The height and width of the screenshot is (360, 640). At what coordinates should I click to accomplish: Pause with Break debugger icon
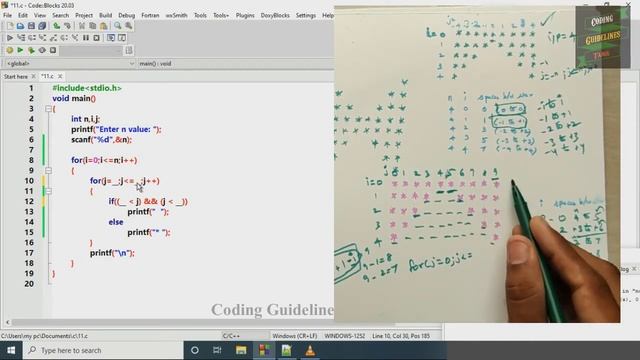pos(86,38)
